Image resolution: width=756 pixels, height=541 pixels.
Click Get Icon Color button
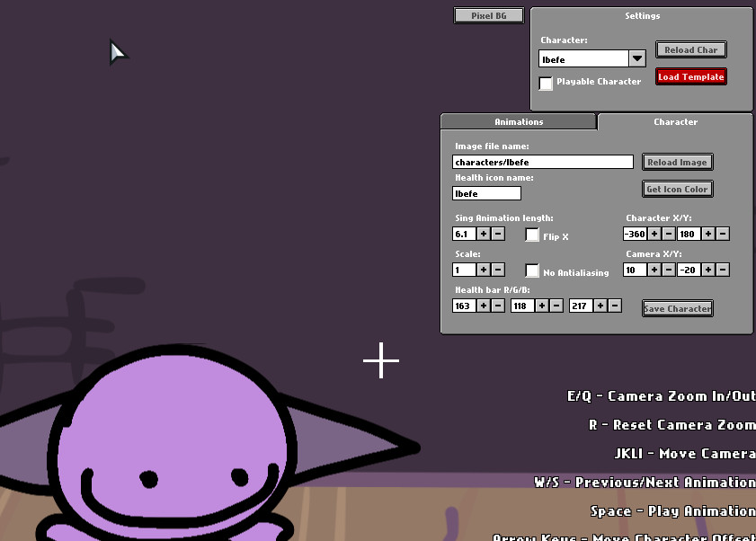click(x=678, y=189)
